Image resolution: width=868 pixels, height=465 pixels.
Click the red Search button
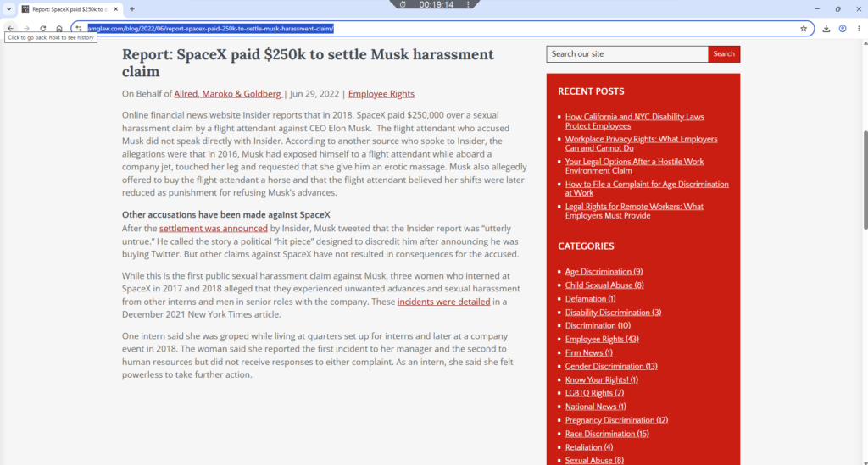(724, 53)
